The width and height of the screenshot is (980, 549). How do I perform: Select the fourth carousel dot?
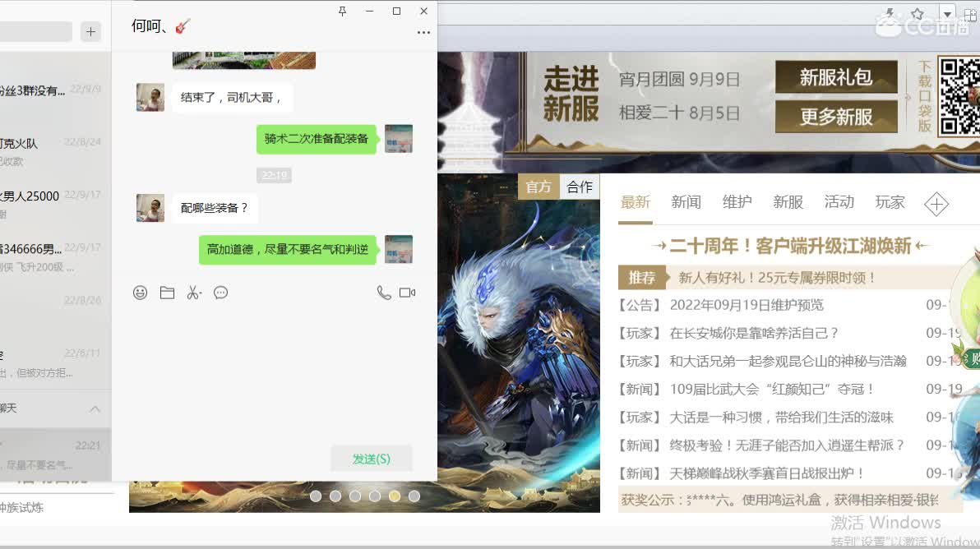[375, 496]
